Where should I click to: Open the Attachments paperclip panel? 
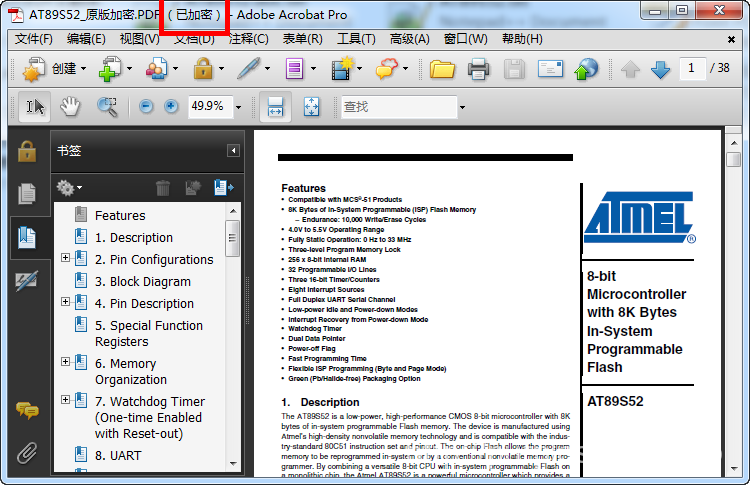27,452
